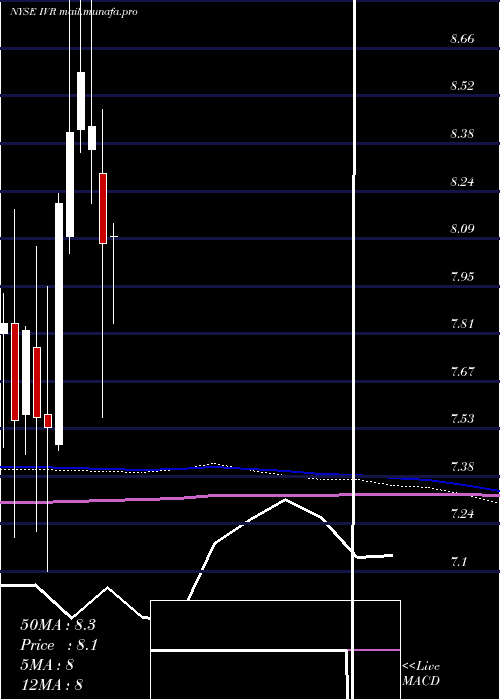Select the red candle near 8.24

103,208
